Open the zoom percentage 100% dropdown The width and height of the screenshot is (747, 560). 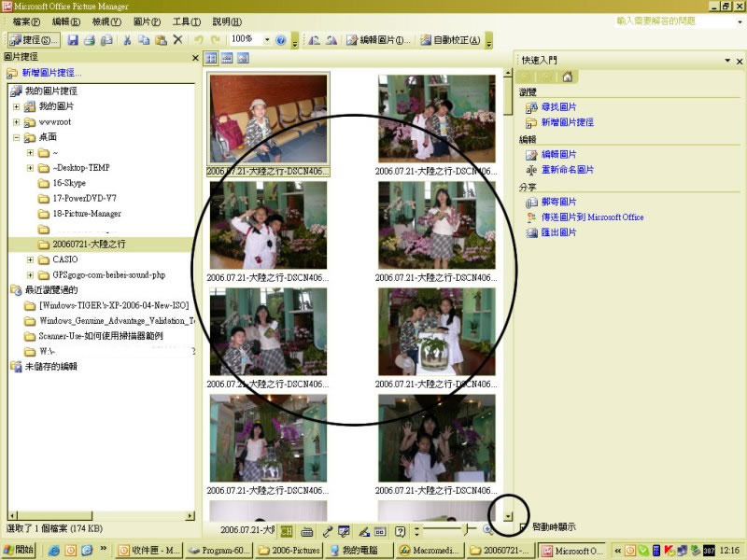pos(267,39)
